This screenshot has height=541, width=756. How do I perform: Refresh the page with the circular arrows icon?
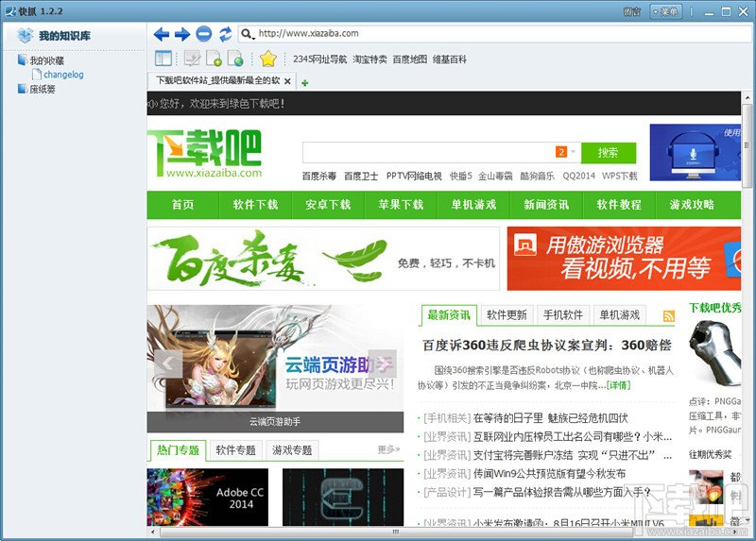(225, 34)
